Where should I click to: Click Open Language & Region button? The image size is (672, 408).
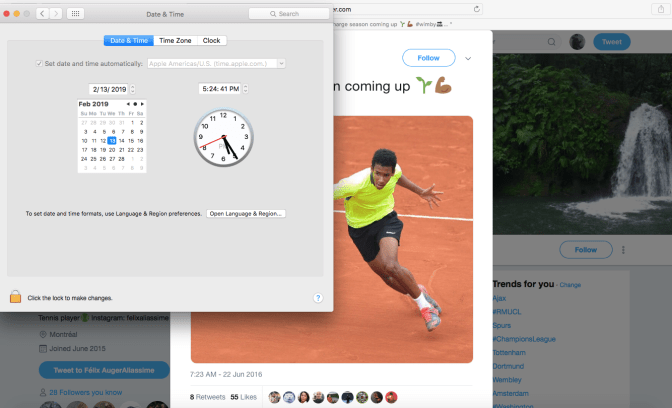coord(246,213)
